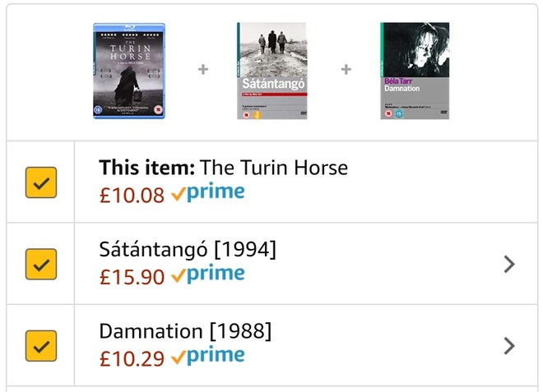
Task: Untick the Damnation [1988] checkbox
Action: (x=41, y=346)
